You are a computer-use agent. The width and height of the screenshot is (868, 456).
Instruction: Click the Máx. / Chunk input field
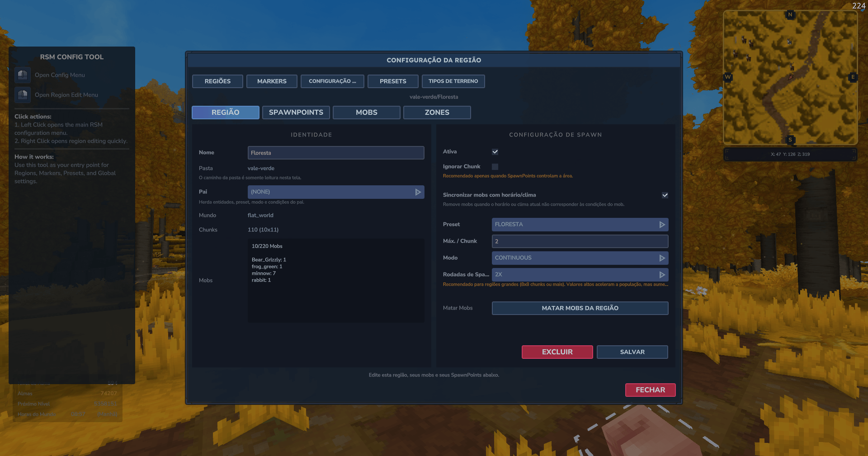[580, 241]
